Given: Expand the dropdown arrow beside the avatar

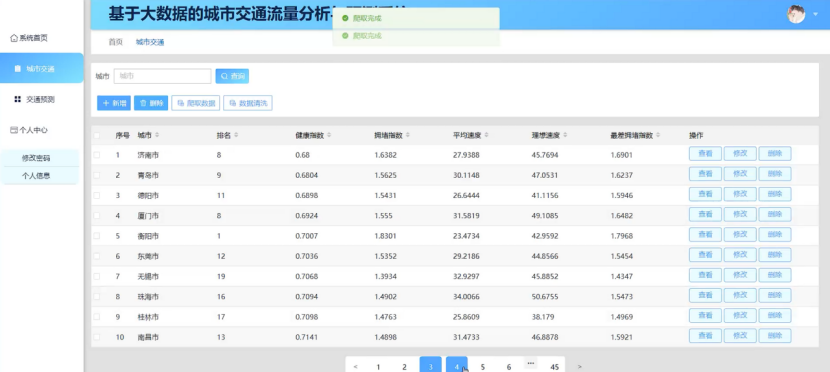Looking at the screenshot, I should pyautogui.click(x=816, y=15).
